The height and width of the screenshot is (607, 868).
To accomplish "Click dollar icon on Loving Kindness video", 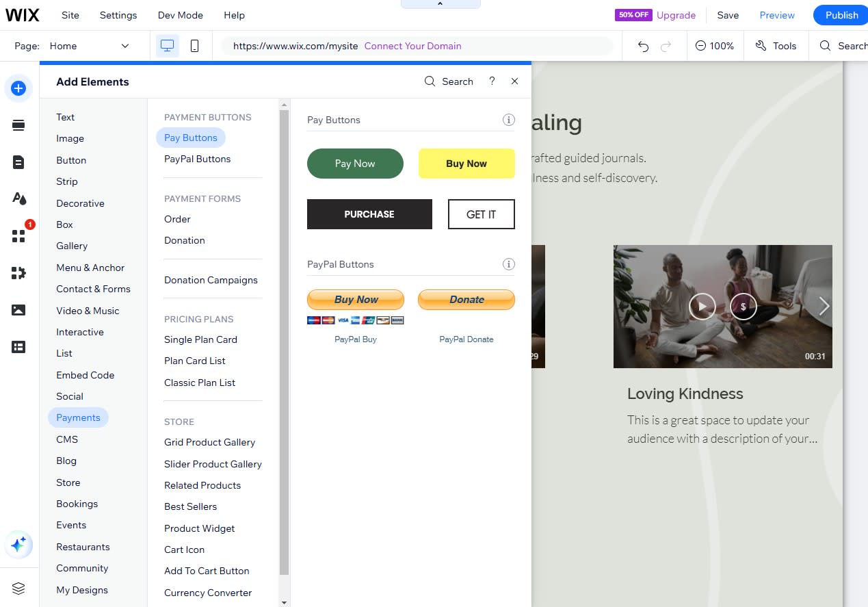I will [x=744, y=307].
